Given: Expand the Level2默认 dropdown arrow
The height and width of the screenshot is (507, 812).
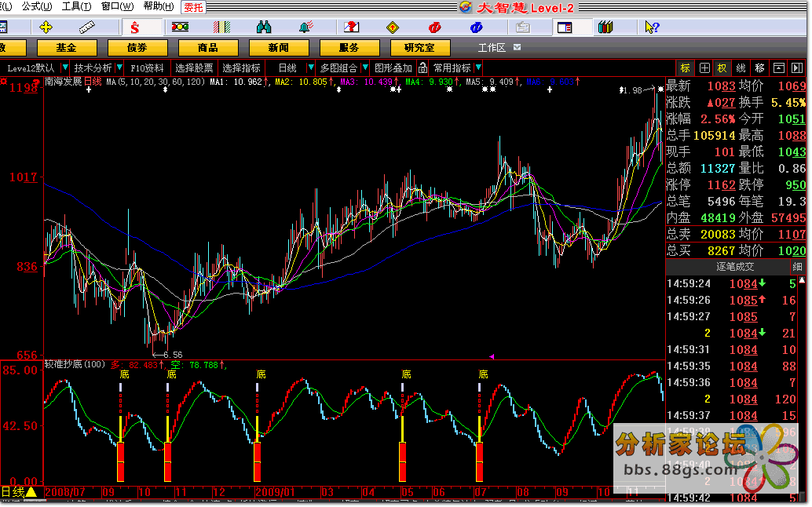Looking at the screenshot, I should [x=65, y=67].
